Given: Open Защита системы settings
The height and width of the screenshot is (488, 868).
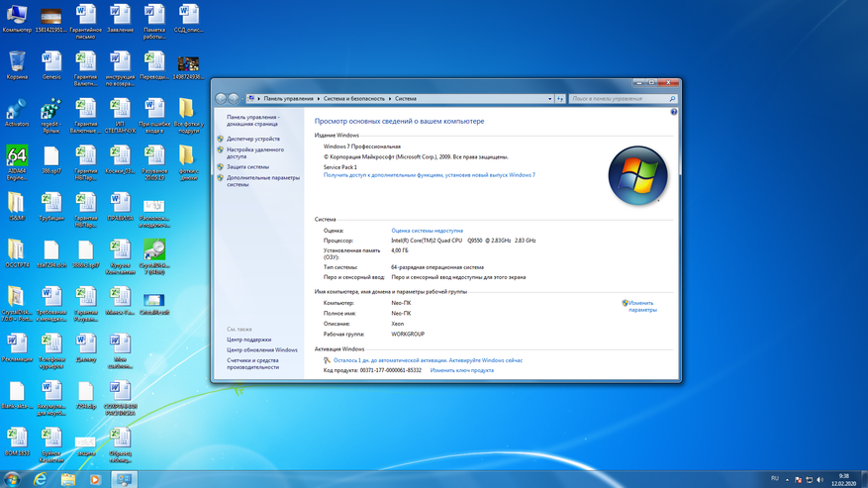Looking at the screenshot, I should tap(247, 166).
